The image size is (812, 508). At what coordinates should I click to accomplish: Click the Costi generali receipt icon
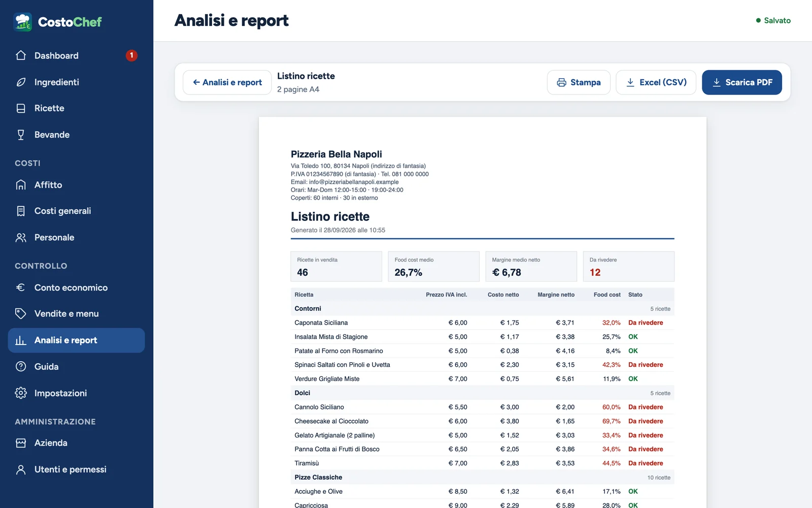pos(21,211)
